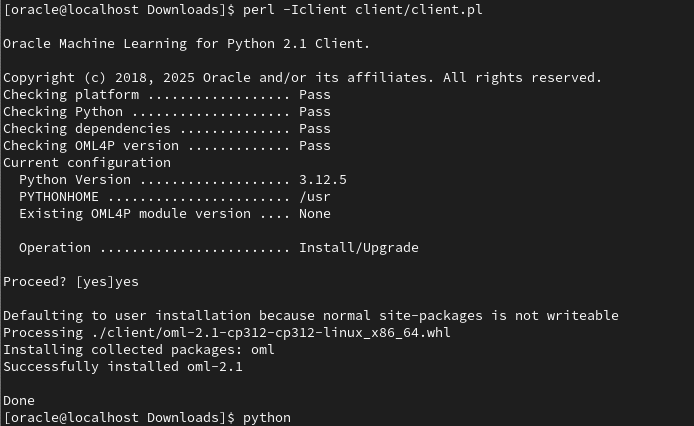The image size is (694, 426).
Task: Click the Existing OML4P module version value None
Action: 314,213
